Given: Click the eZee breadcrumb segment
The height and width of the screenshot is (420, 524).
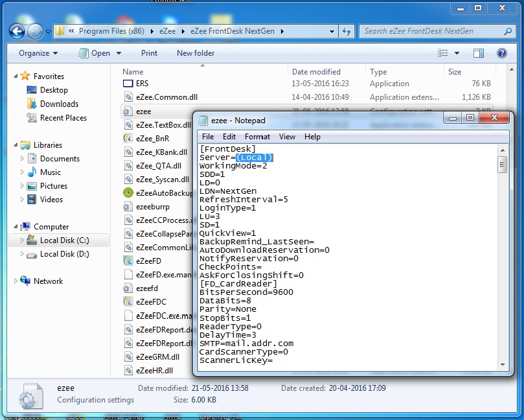Looking at the screenshot, I should 167,31.
